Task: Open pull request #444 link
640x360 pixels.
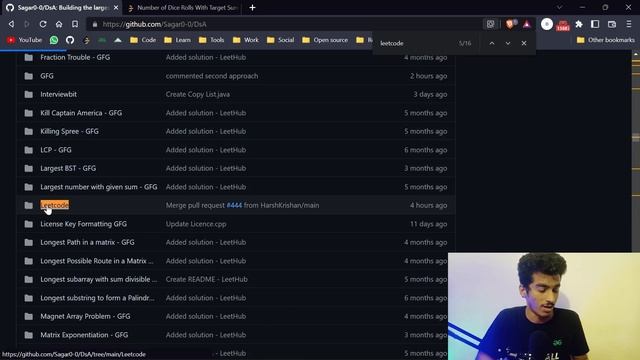Action: (234, 205)
